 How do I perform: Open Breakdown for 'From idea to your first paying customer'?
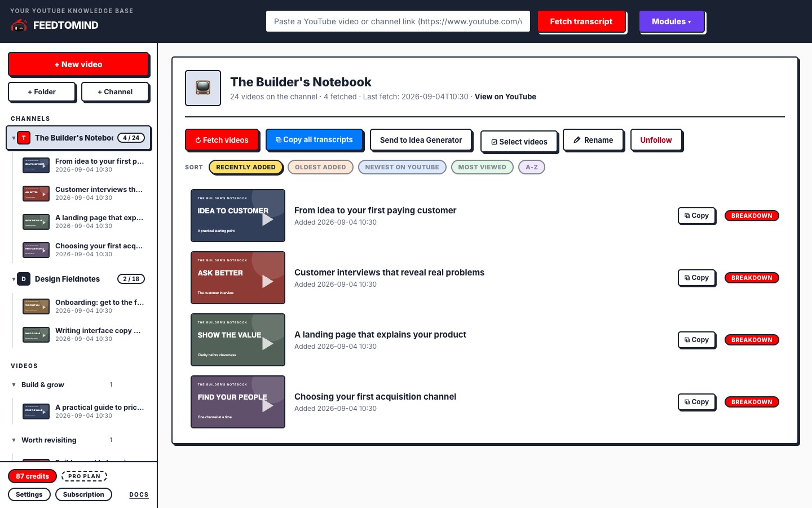point(752,216)
